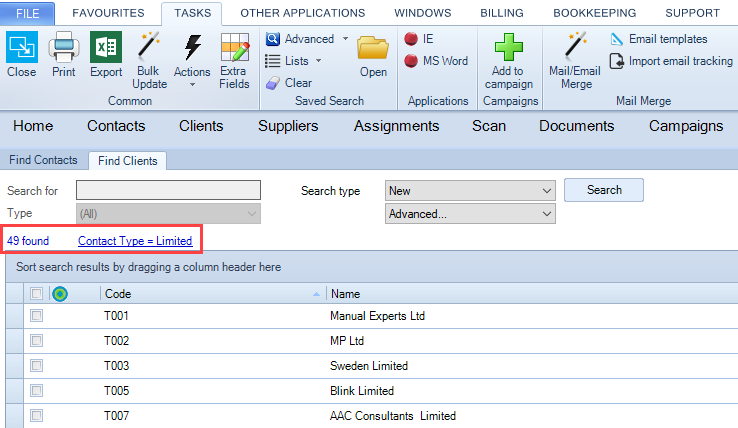Screen dimensions: 738x428
Task: Tick checkbox for client T007
Action: tap(36, 415)
